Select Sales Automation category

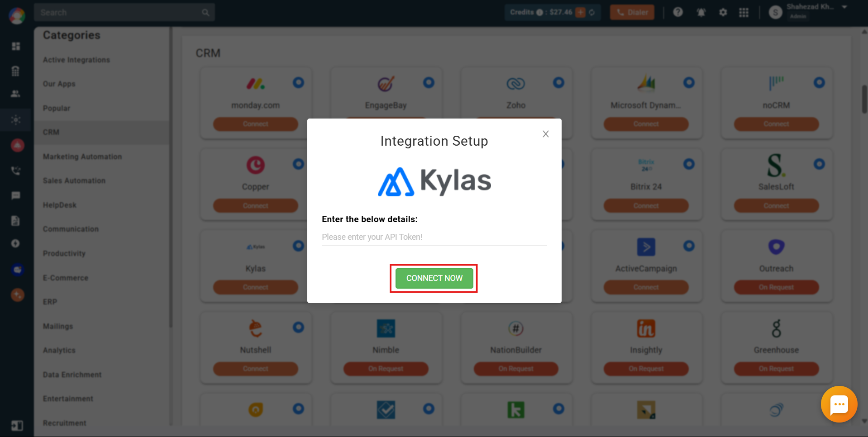point(74,180)
